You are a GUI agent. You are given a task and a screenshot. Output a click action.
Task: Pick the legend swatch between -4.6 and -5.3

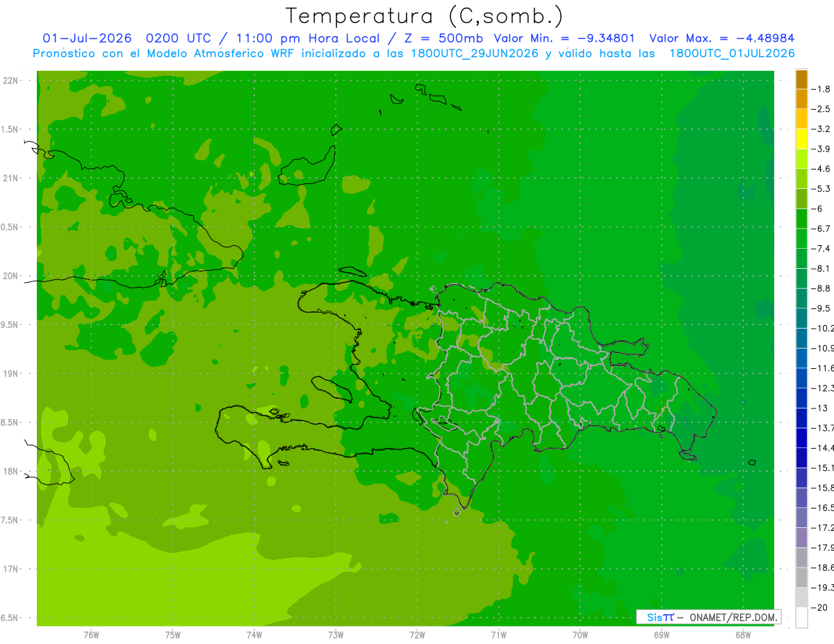(x=801, y=179)
